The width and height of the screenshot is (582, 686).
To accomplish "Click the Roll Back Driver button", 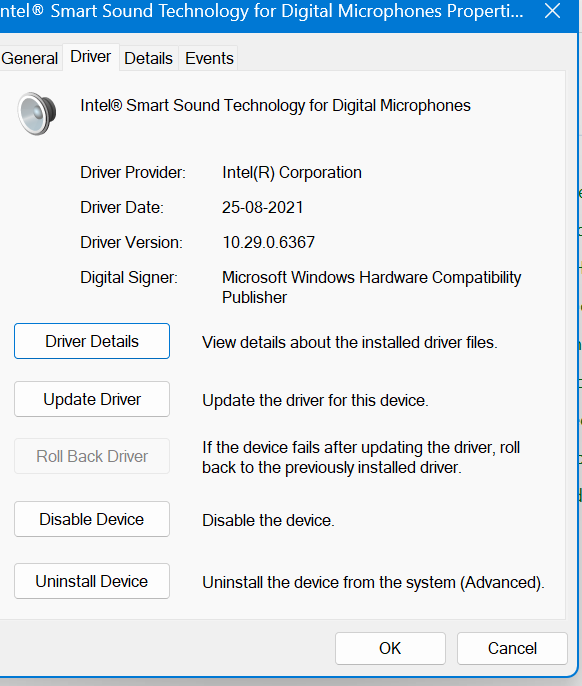I will click(x=92, y=456).
